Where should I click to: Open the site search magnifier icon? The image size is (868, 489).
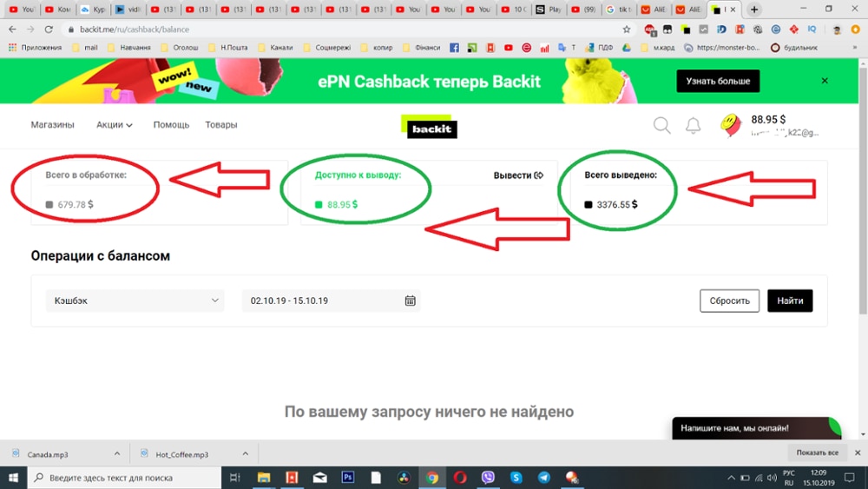(661, 126)
